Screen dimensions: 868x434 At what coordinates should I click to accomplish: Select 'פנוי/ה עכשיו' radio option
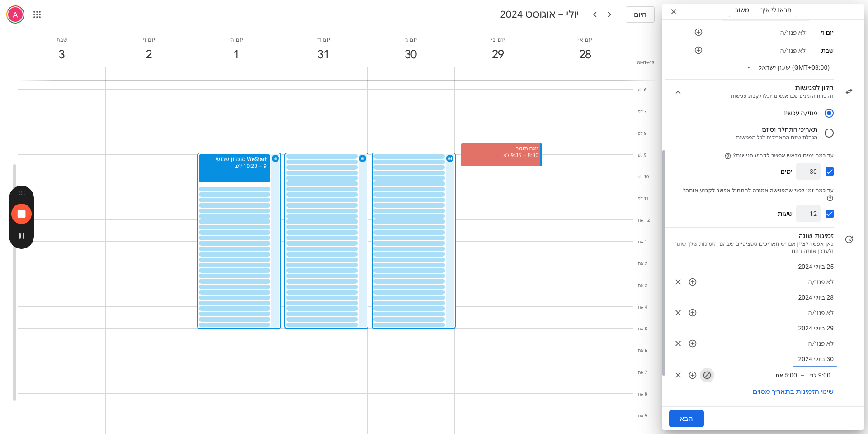click(829, 113)
